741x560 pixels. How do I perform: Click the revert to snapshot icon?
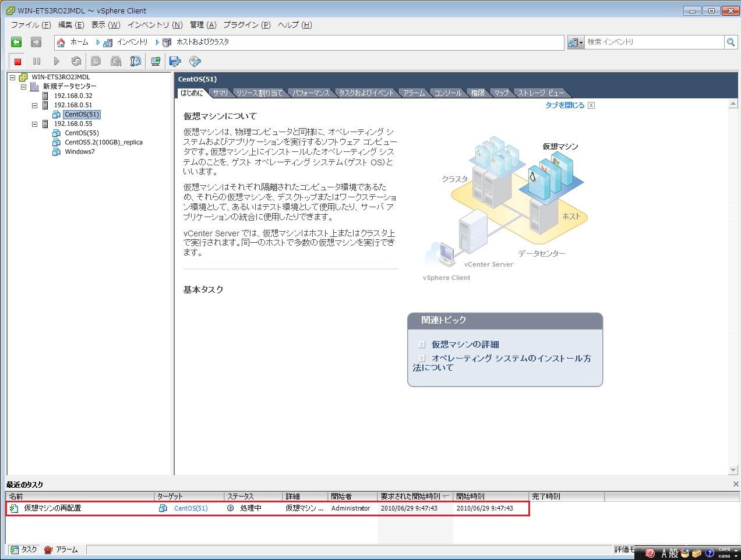(x=116, y=61)
